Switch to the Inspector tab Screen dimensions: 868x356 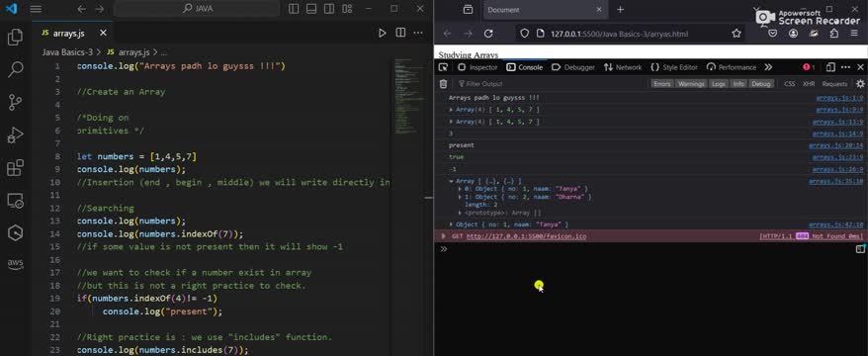[x=477, y=67]
